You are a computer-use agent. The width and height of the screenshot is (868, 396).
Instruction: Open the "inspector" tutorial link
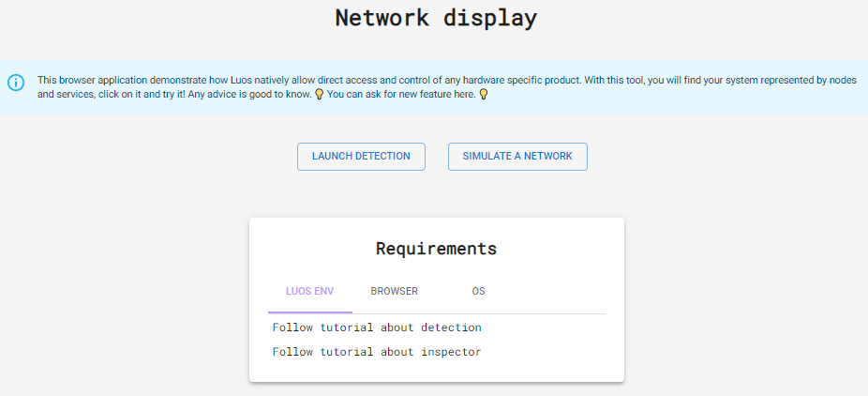451,352
